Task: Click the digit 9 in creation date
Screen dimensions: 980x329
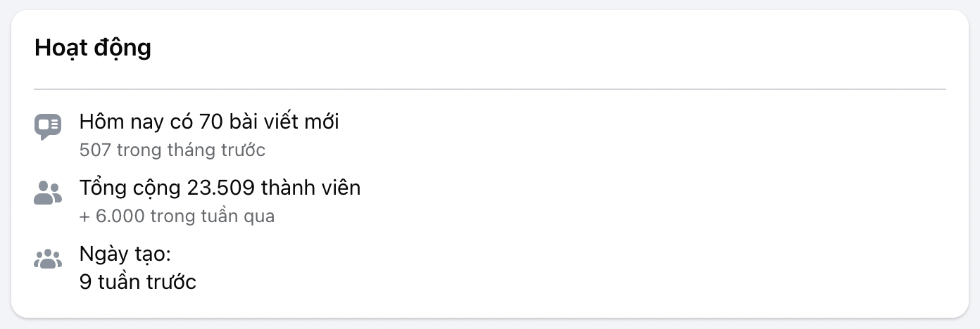Action: tap(85, 282)
